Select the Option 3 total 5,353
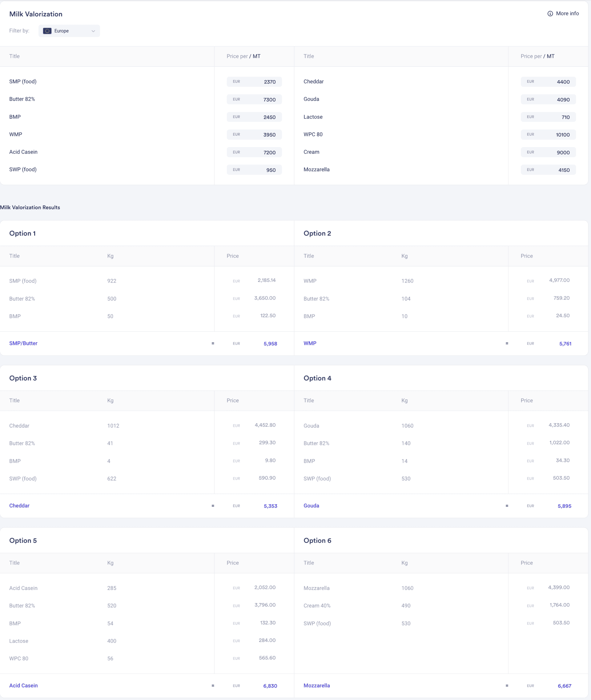Viewport: 591px width, 700px height. tap(270, 506)
